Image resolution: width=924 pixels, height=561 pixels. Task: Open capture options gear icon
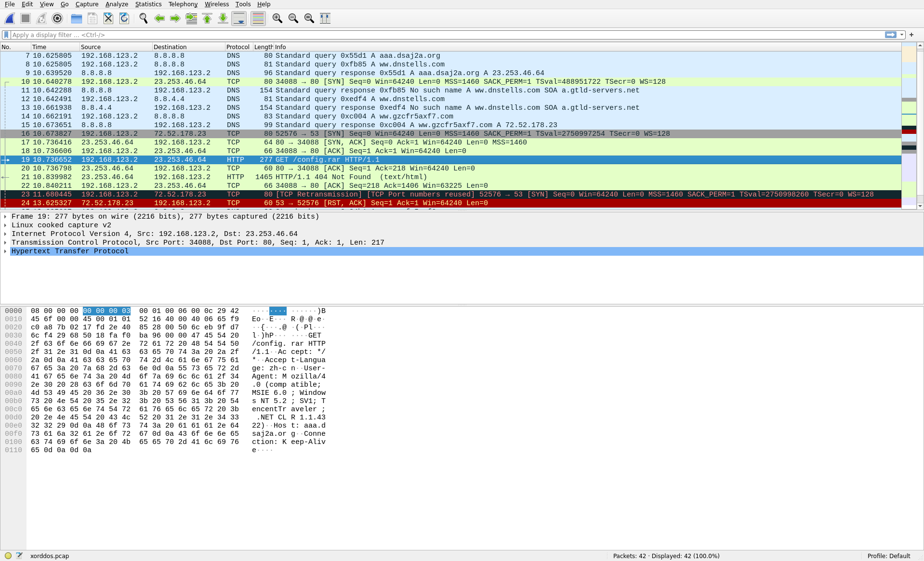[x=57, y=18]
